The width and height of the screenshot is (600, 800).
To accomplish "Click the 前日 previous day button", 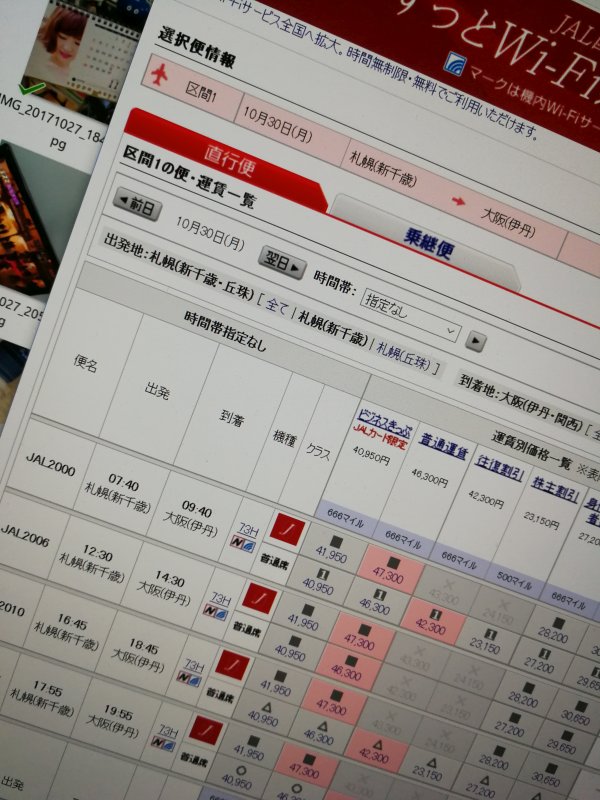I will pos(138,205).
